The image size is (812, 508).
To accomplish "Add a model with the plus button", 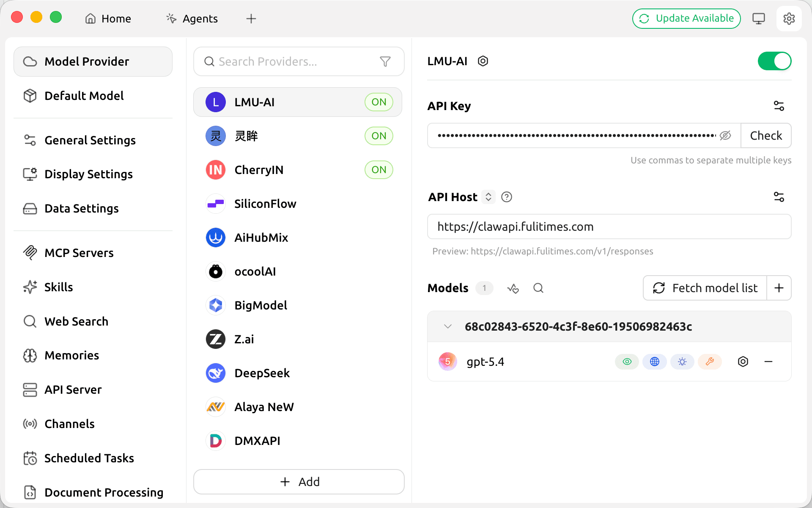I will coord(779,288).
